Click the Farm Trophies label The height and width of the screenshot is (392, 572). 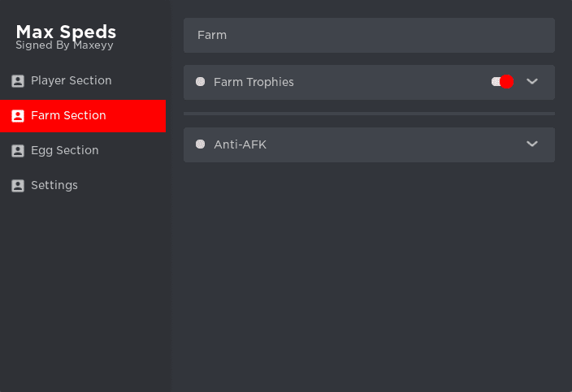point(253,82)
